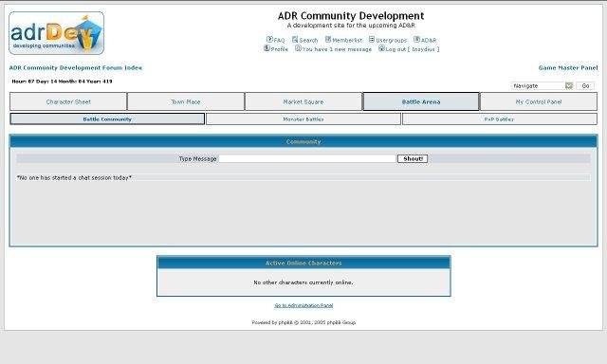Open the Character Sheet tab
607x364 pixels.
pyautogui.click(x=68, y=101)
